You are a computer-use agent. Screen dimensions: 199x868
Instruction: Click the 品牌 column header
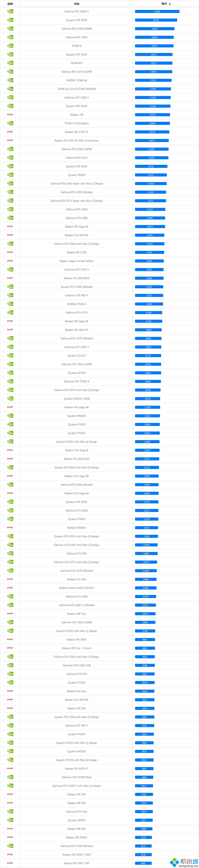pyautogui.click(x=10, y=4)
